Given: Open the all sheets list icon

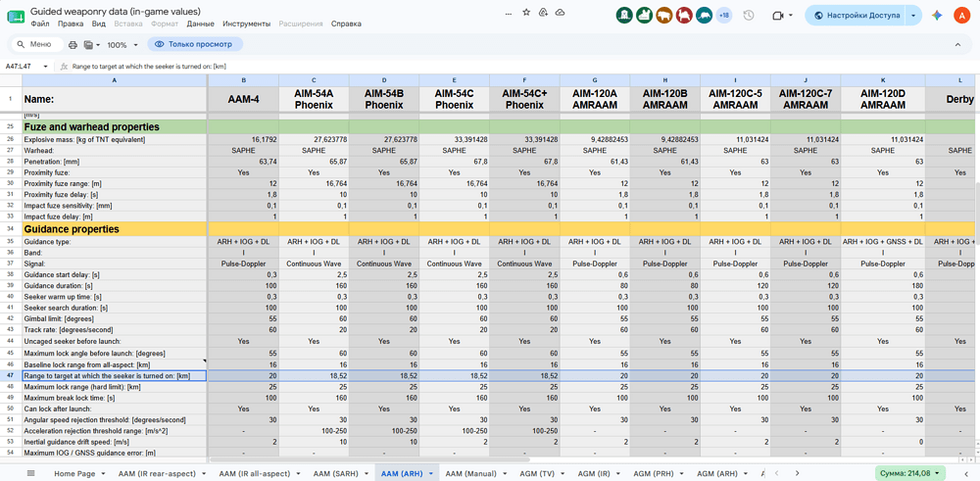Looking at the screenshot, I should (x=31, y=473).
